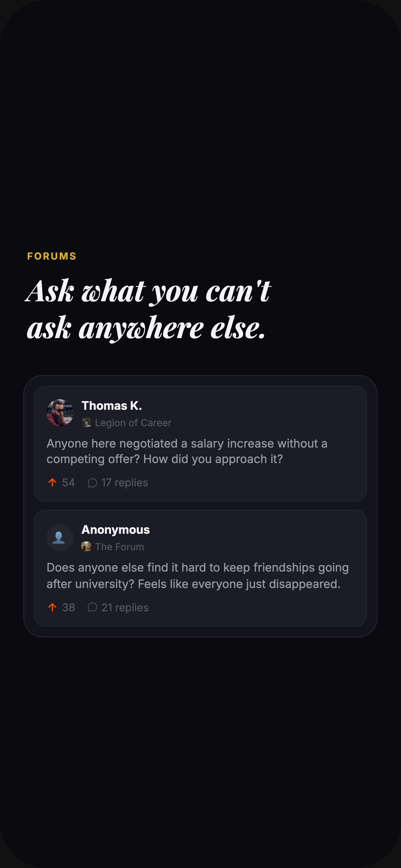Open replies bubble icon on salary post
This screenshot has width=401, height=868.
click(x=92, y=483)
